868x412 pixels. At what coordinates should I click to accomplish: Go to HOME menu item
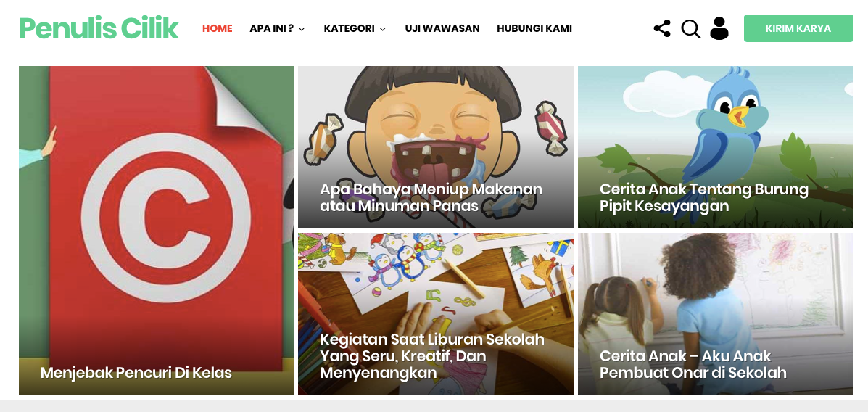(x=217, y=28)
